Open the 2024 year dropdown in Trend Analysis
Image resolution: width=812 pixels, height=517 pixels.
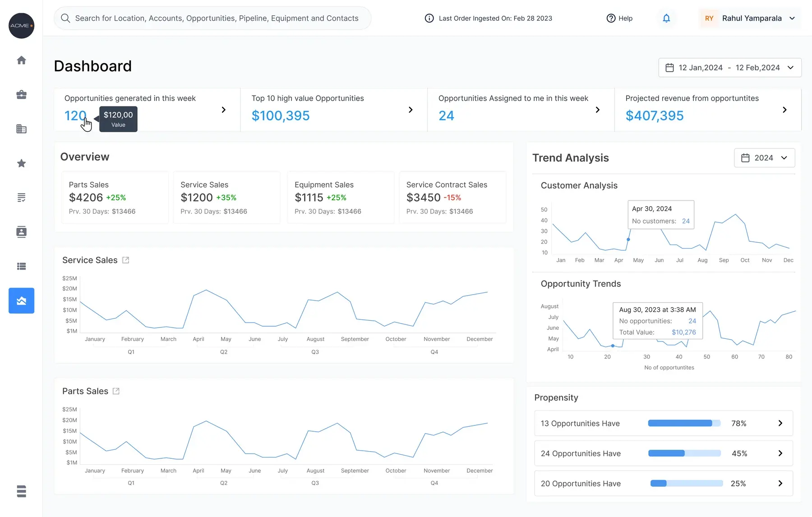tap(765, 158)
